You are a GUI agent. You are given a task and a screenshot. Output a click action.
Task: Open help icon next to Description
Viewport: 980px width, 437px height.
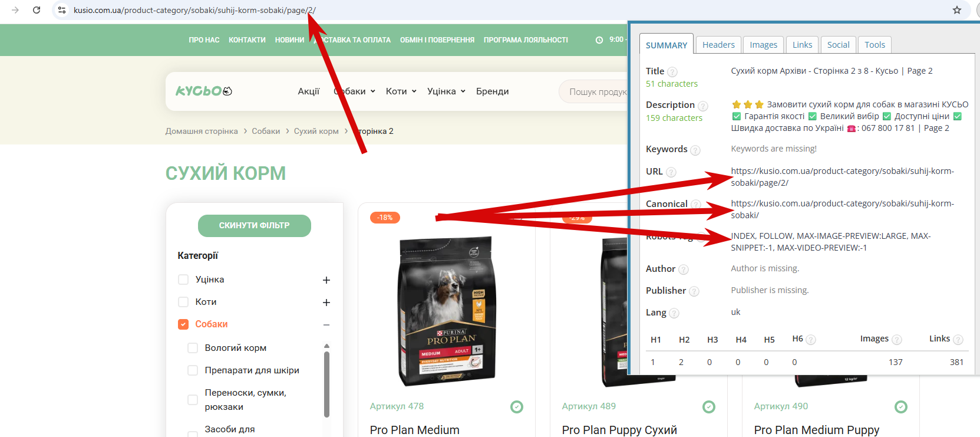pyautogui.click(x=703, y=106)
